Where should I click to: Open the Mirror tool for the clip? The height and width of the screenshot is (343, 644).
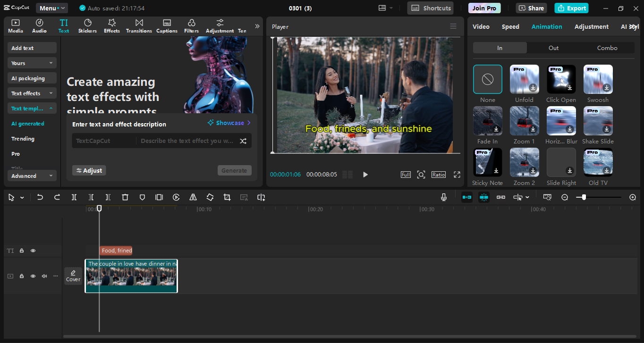[193, 197]
